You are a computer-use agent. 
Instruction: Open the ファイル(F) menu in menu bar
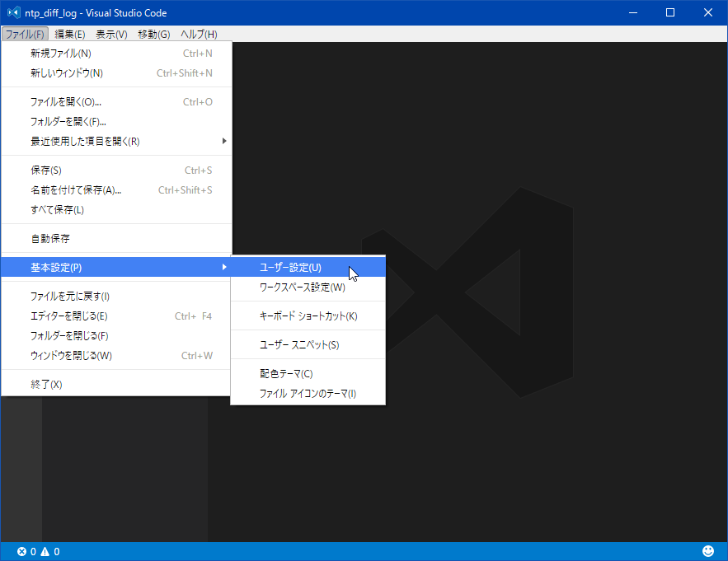[x=25, y=34]
